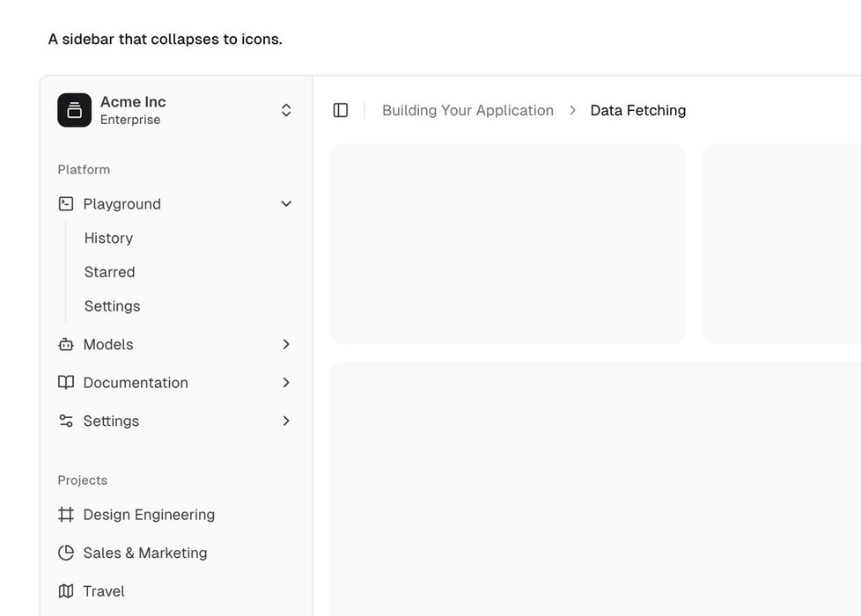This screenshot has width=861, height=616.
Task: Select the Models menu label
Action: 108,344
